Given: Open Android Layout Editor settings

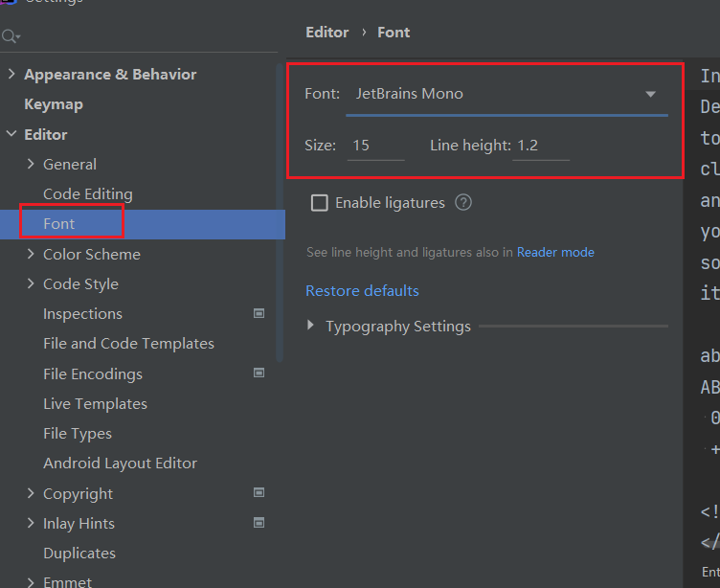Looking at the screenshot, I should [x=121, y=464].
